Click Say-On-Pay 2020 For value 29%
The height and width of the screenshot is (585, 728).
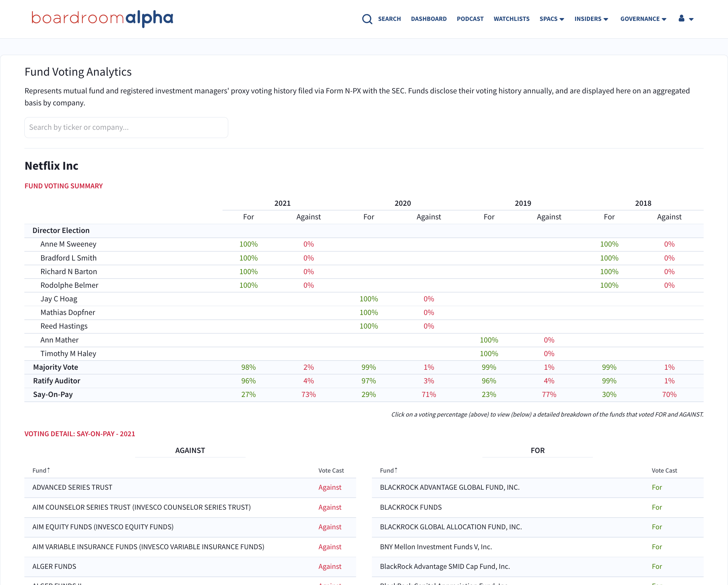[x=369, y=394]
